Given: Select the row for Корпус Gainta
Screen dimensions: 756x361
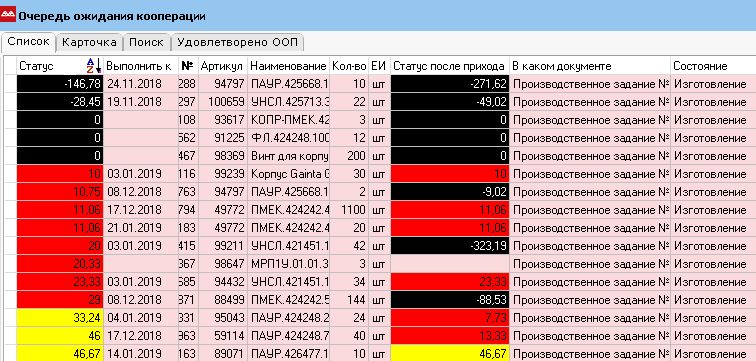Looking at the screenshot, I should point(381,174).
